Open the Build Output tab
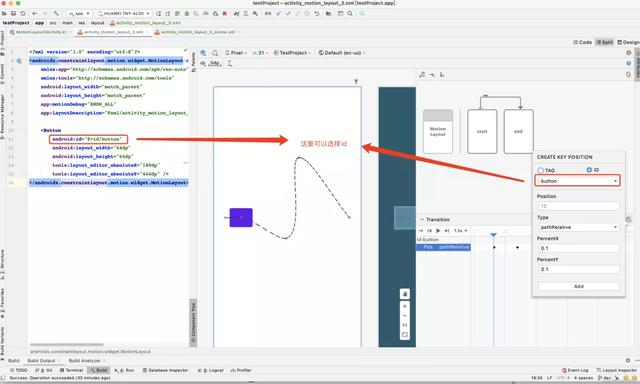Screen dimensions: 640x384 click(41, 361)
